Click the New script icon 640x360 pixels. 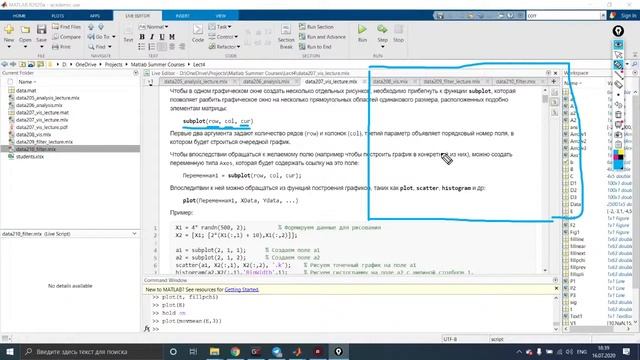9,30
